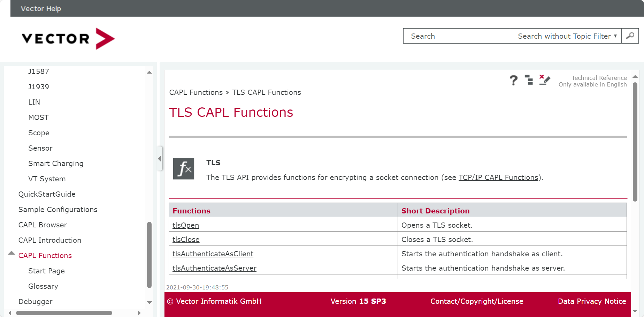Click the Vector Informatik GmbH copyright text
Viewport: 644px width, 317px height.
(214, 301)
